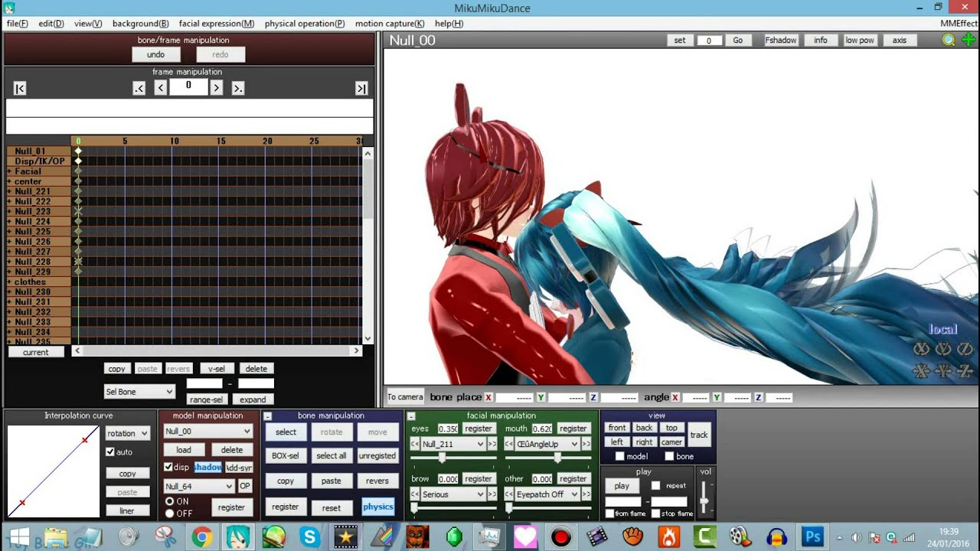Viewport: 980px width, 551px height.
Task: Toggle the from flame checkbox
Action: tap(609, 514)
